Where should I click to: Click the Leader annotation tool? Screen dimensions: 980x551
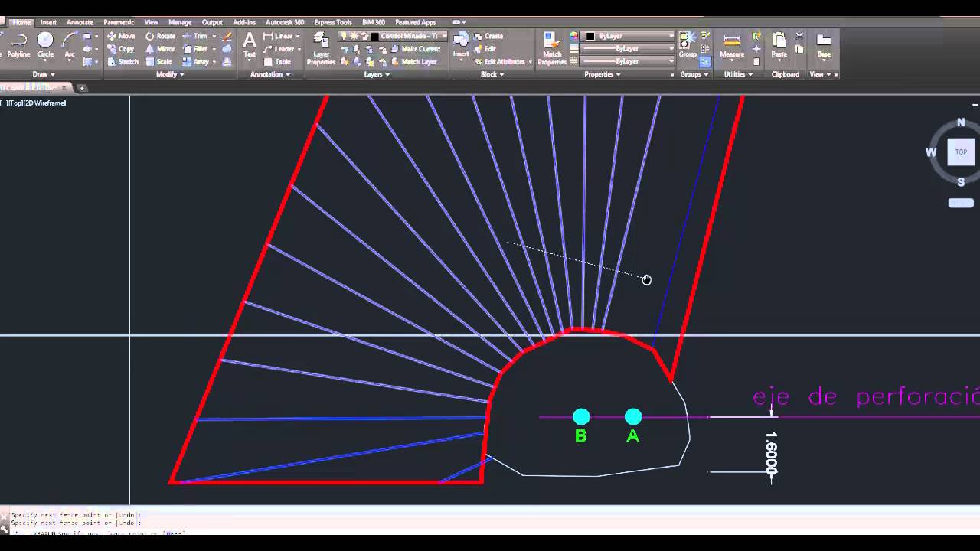(x=279, y=49)
